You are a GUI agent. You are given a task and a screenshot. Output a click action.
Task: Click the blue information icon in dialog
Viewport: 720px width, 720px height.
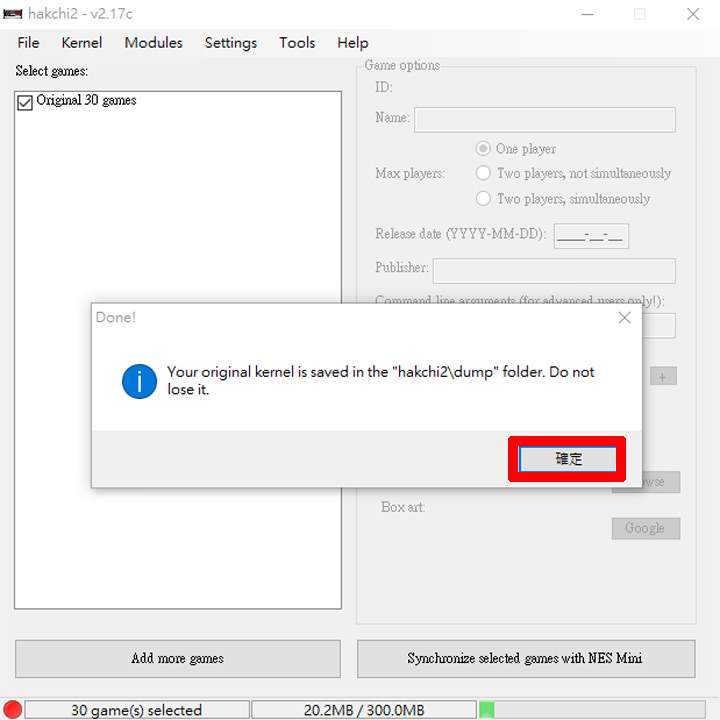pos(139,380)
